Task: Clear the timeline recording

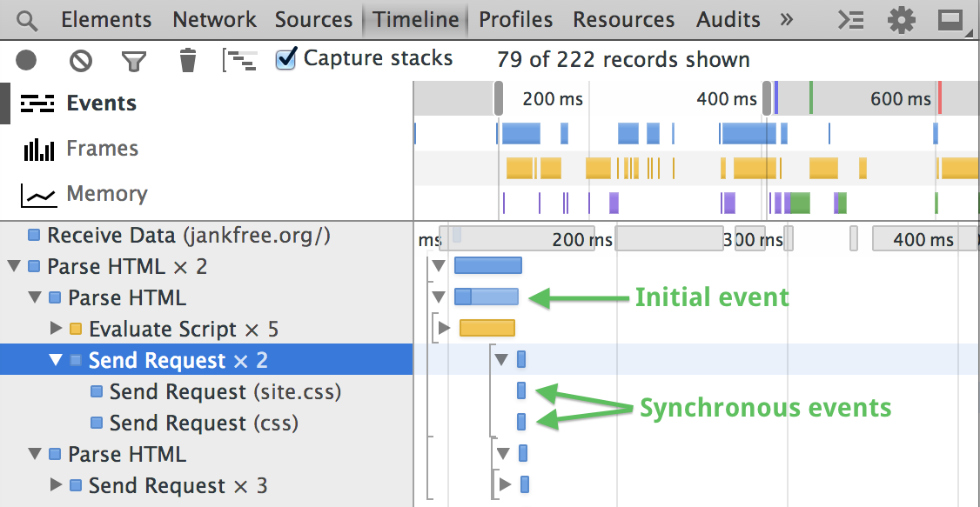Action: point(81,60)
